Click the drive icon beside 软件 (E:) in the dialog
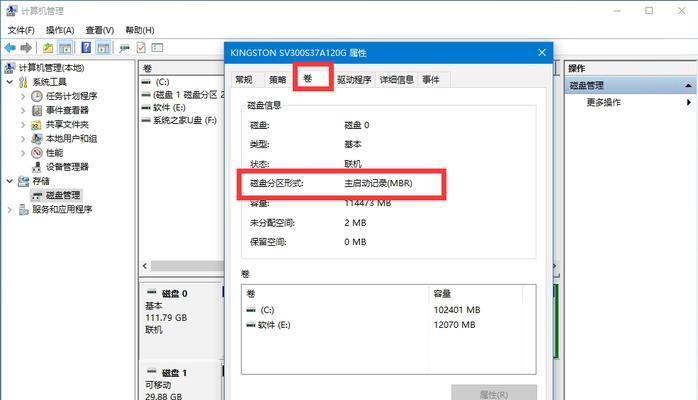 pos(251,325)
